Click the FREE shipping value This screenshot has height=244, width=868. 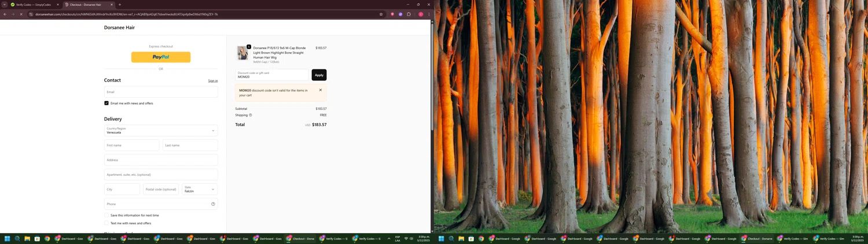click(323, 115)
